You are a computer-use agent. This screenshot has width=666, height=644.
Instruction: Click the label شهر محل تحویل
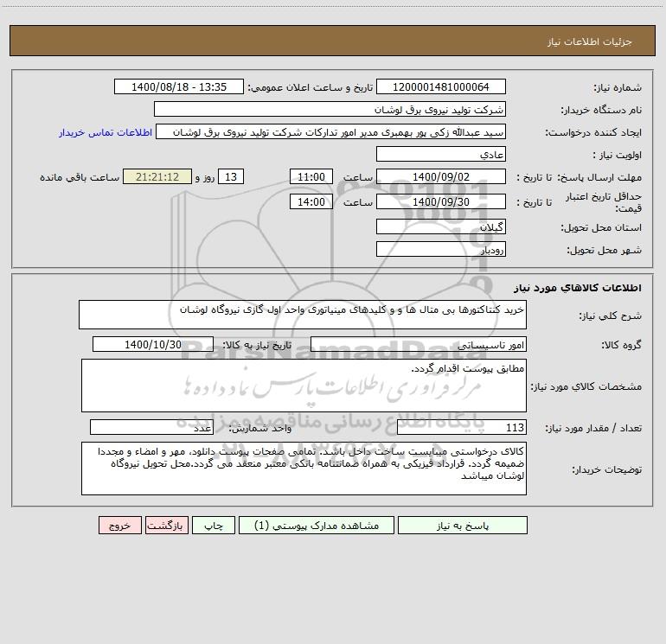(605, 251)
